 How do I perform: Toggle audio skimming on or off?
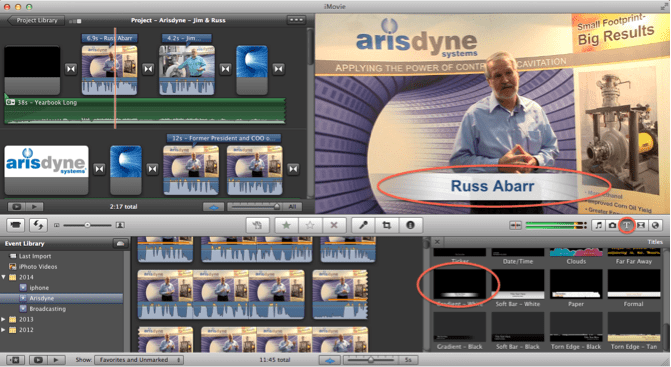point(515,225)
